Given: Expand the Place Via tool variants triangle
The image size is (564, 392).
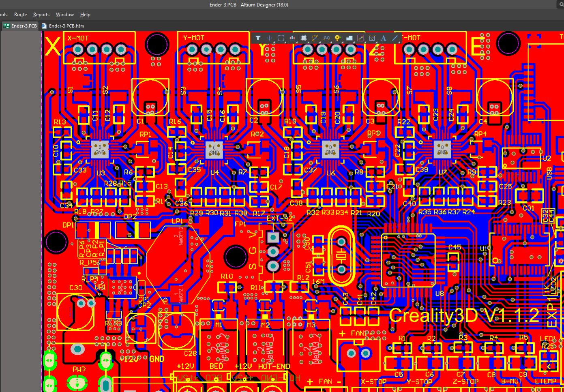Looking at the screenshot, I should click(342, 42).
